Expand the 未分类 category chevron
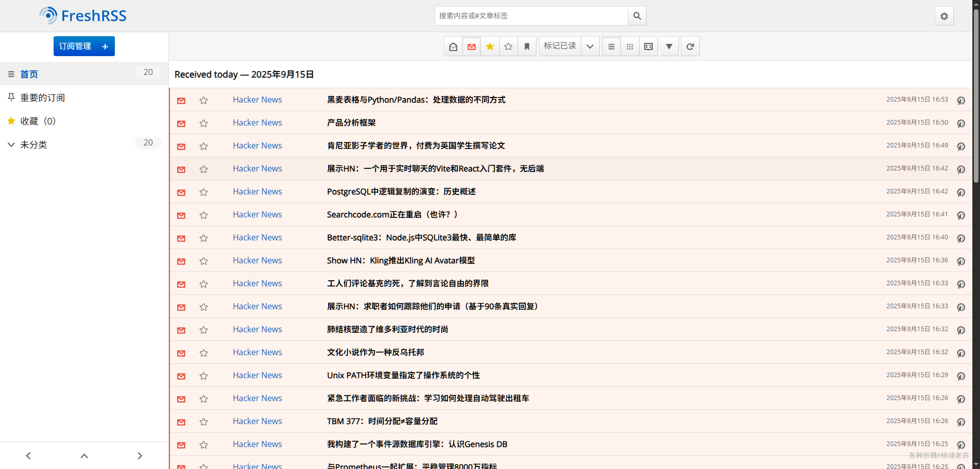980x469 pixels. 11,144
